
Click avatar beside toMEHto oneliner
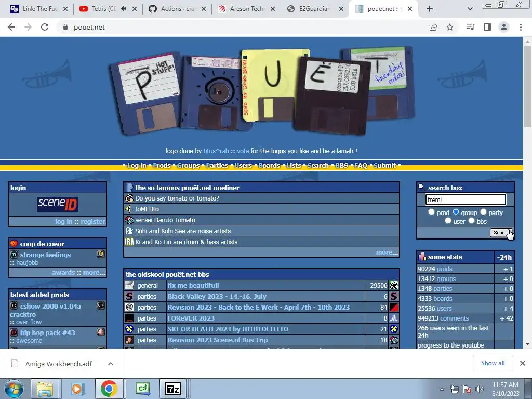129,209
